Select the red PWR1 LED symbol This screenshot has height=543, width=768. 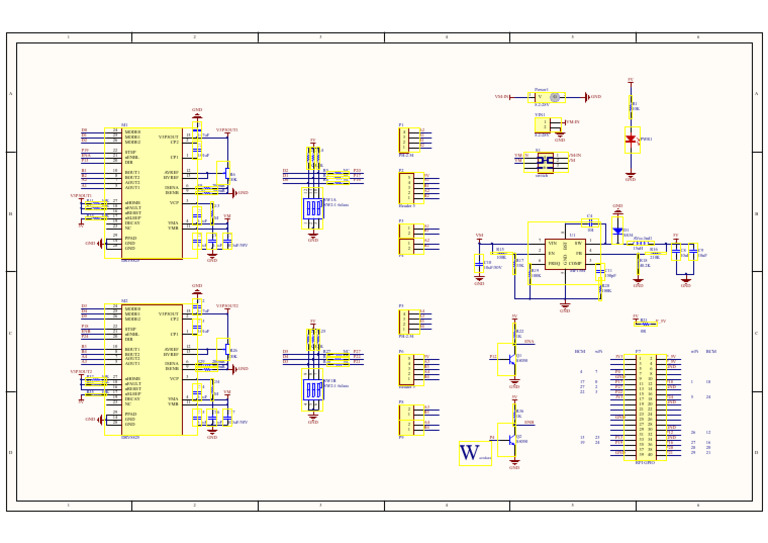[x=631, y=140]
